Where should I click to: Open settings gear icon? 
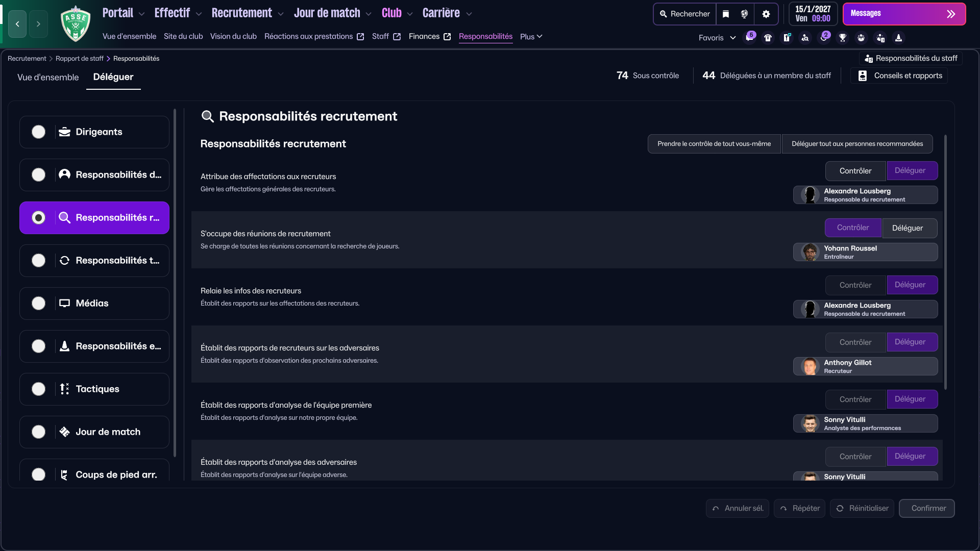point(766,14)
